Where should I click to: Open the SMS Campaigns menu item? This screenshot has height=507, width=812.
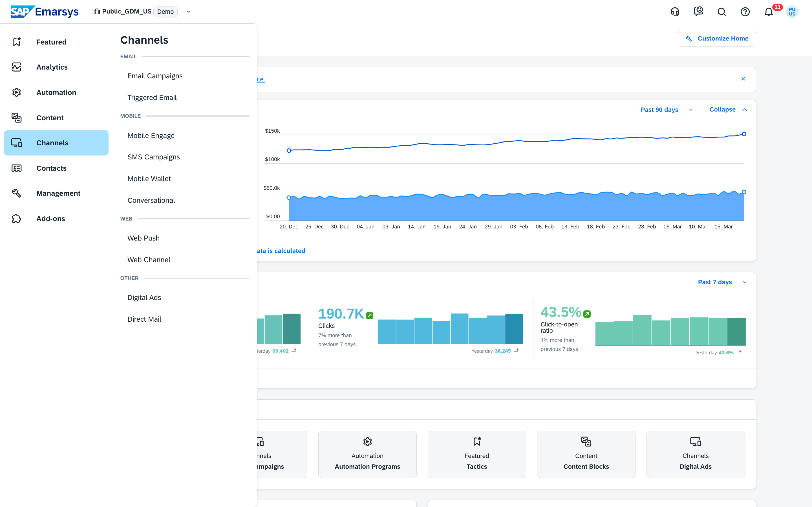point(154,157)
